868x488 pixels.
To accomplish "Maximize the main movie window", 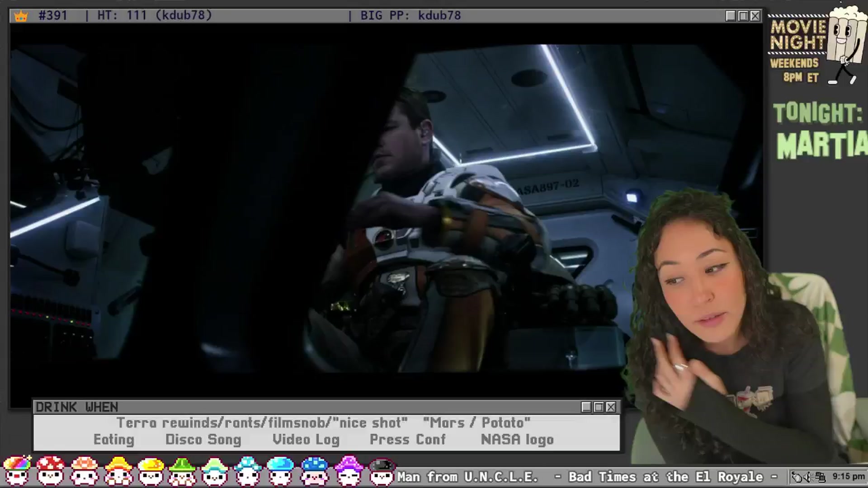I will 743,16.
